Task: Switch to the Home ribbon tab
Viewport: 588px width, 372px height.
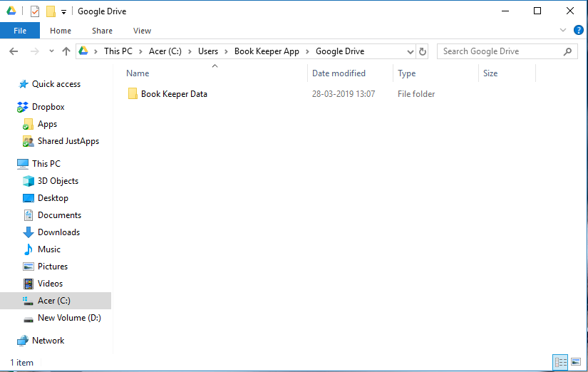Action: pyautogui.click(x=61, y=31)
